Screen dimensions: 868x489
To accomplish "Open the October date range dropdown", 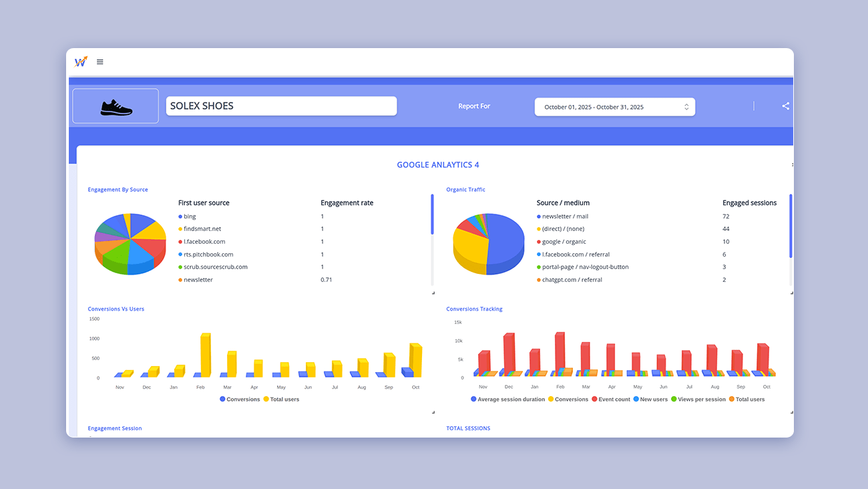I will coord(614,106).
